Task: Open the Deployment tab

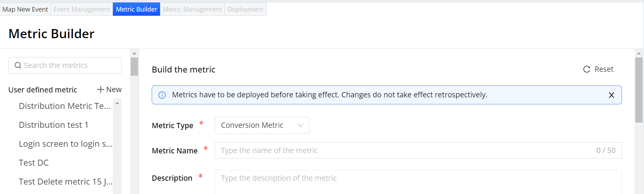Action: 245,9
